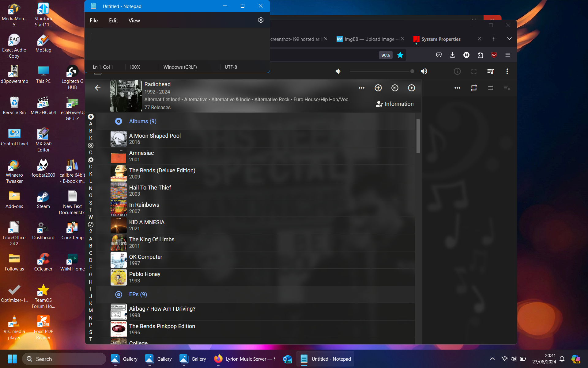Open album KID A MNESIA
Image resolution: width=588 pixels, height=368 pixels.
(256, 225)
